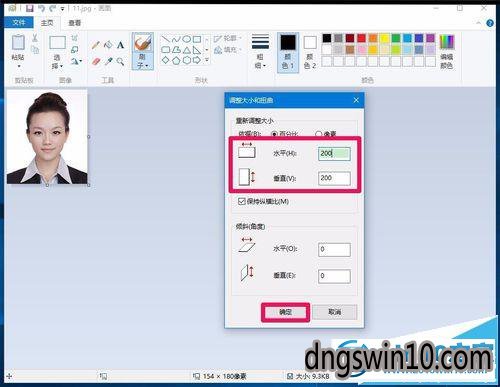Open the Rotate dropdown in the Image group
The width and height of the screenshot is (500, 387).
coord(76,61)
